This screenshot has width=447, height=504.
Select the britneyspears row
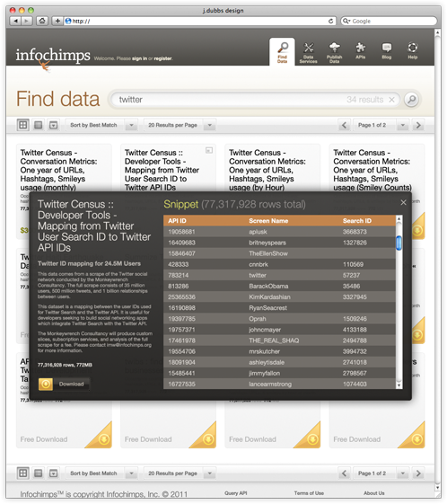pos(279,243)
